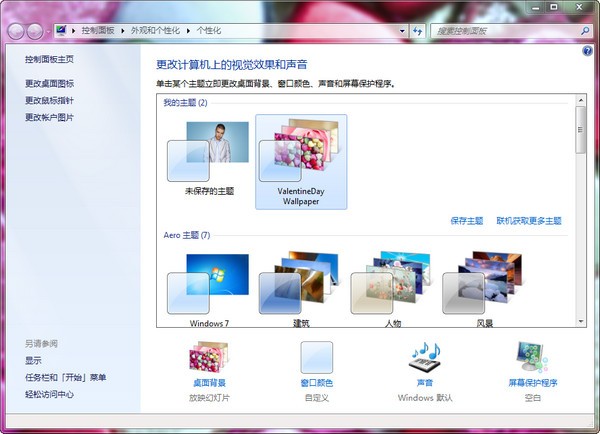600x434 pixels.
Task: Close the personalization window
Action: tap(579, 8)
